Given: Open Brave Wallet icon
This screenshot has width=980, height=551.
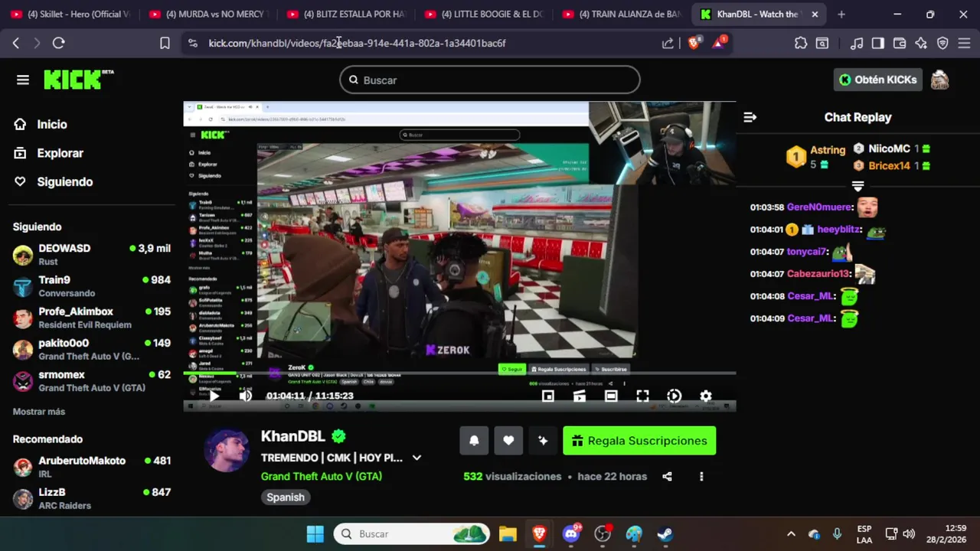Looking at the screenshot, I should (900, 44).
